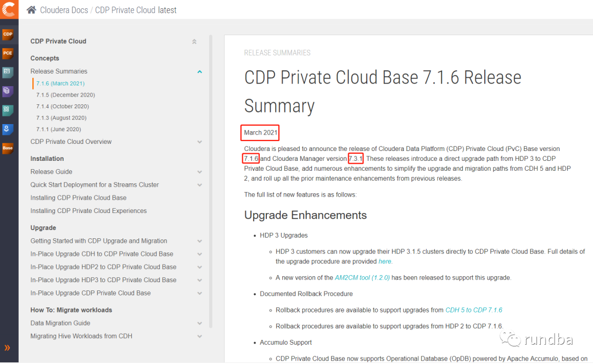The width and height of the screenshot is (593, 364).
Task: Collapse the Release Summaries section
Action: pyautogui.click(x=200, y=71)
